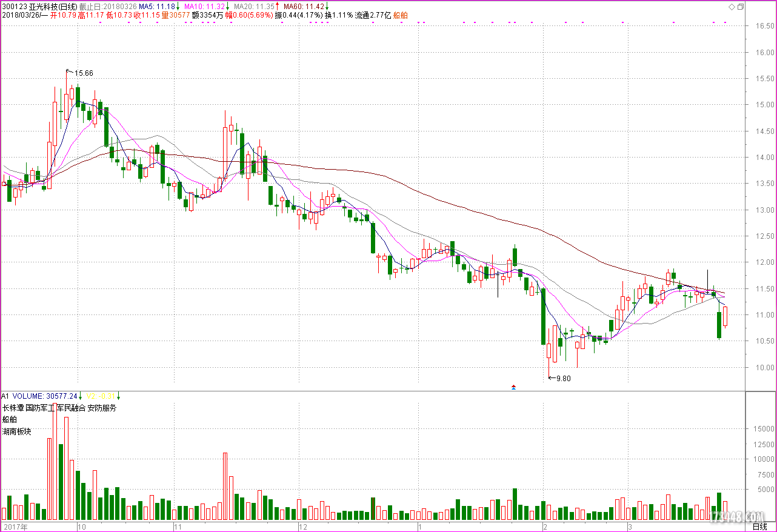The image size is (777, 532).
Task: Click the month 10 marker on the time axis
Action: click(x=81, y=527)
